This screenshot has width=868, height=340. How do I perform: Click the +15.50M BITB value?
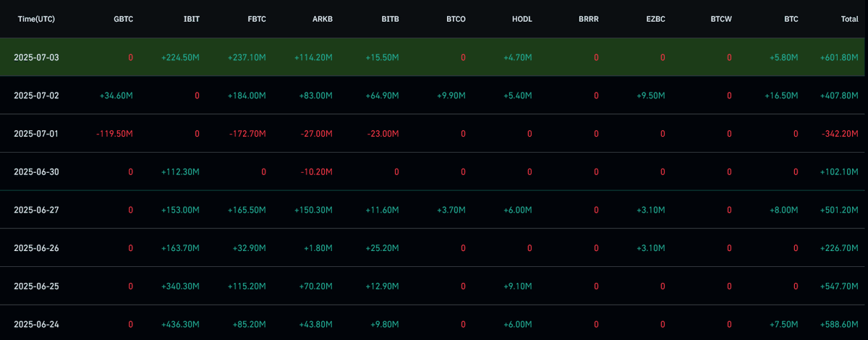[x=382, y=57]
